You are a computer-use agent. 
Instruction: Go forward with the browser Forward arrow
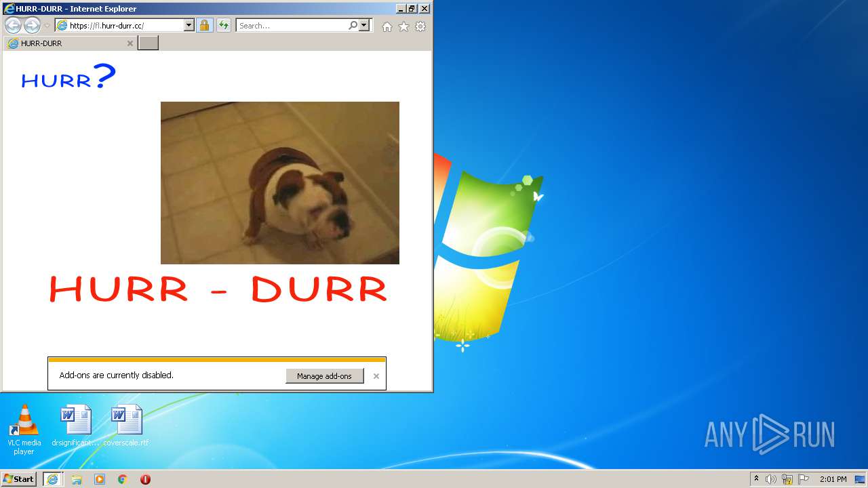point(32,26)
